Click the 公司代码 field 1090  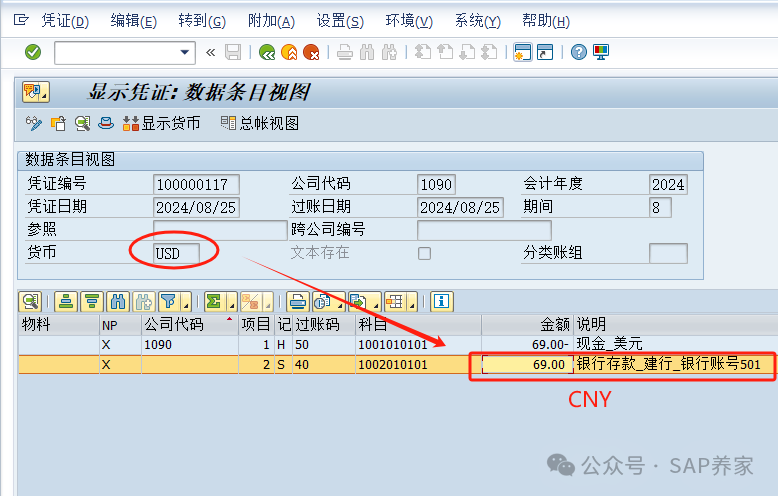click(436, 185)
